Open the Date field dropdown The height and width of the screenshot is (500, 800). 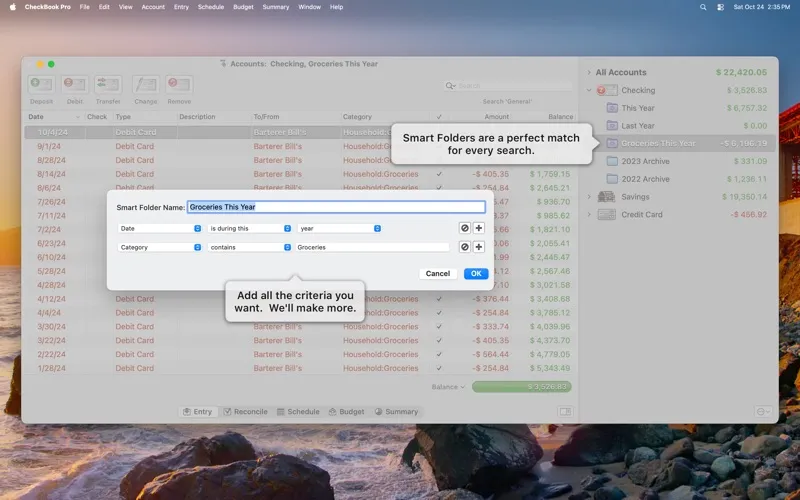[x=160, y=229]
